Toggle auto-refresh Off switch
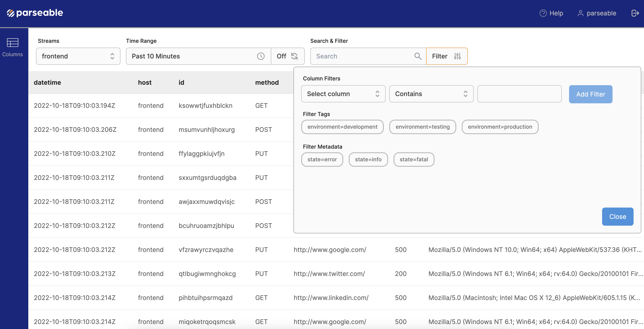The height and width of the screenshot is (329, 644). 281,56
